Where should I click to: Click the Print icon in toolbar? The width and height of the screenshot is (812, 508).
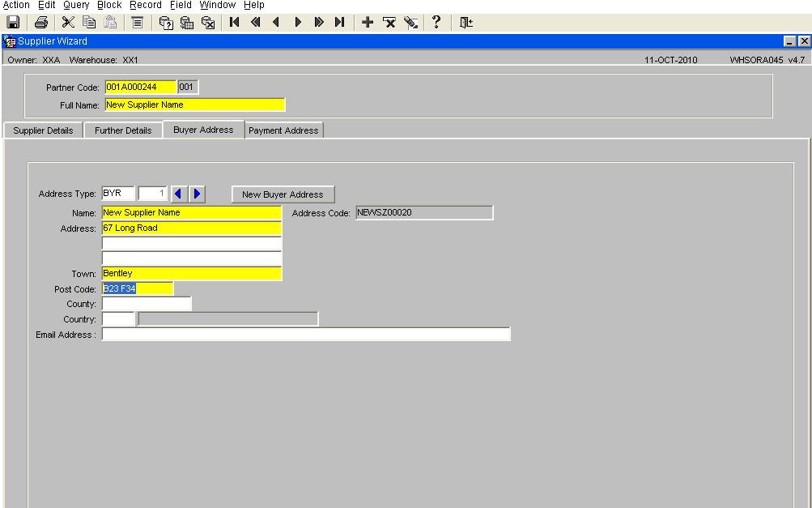(x=41, y=23)
